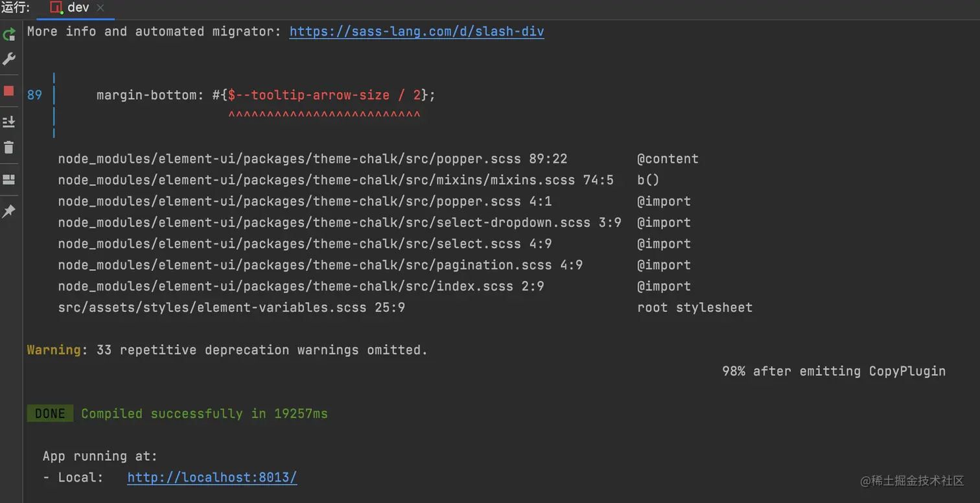This screenshot has width=980, height=503.
Task: Click the npm icon on the dev tab
Action: (x=54, y=8)
